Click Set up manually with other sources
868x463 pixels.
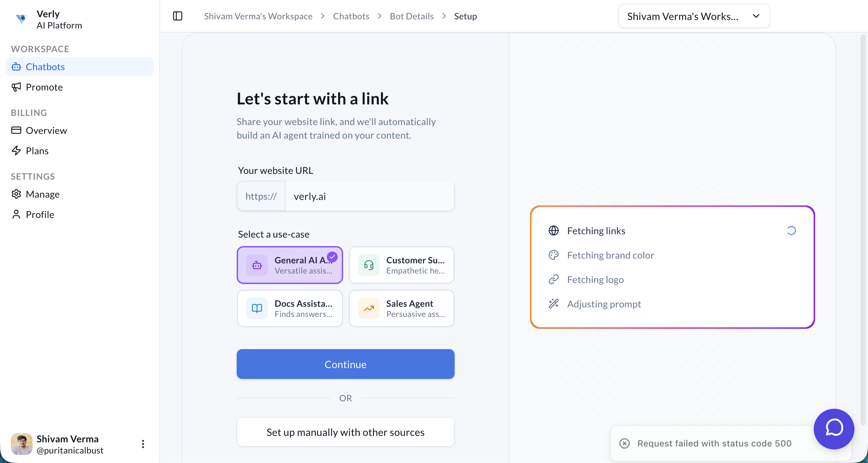pyautogui.click(x=346, y=432)
